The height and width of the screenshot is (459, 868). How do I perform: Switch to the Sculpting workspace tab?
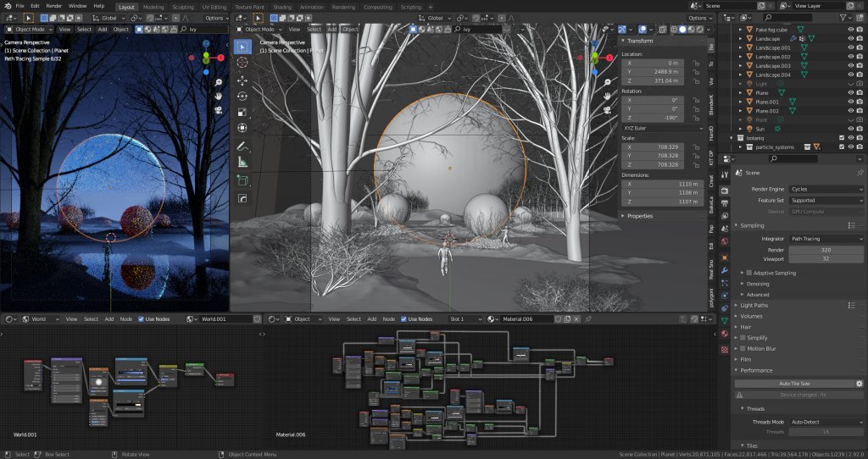point(183,7)
